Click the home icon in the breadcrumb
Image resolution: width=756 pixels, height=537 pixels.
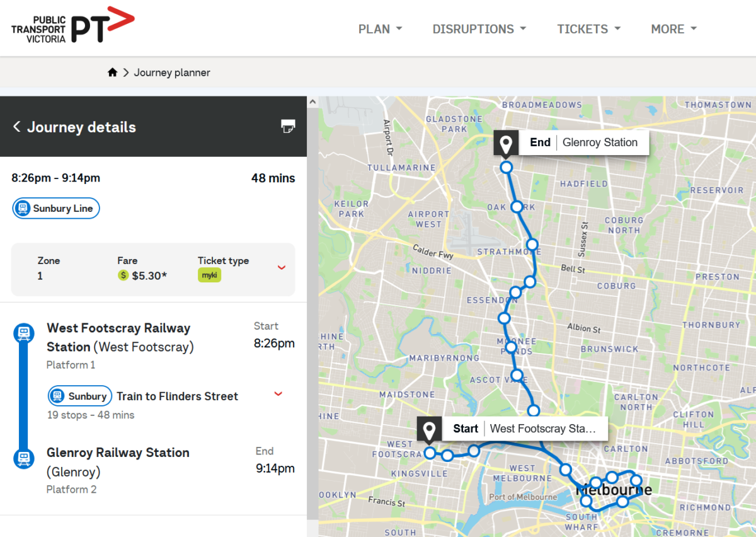[112, 72]
